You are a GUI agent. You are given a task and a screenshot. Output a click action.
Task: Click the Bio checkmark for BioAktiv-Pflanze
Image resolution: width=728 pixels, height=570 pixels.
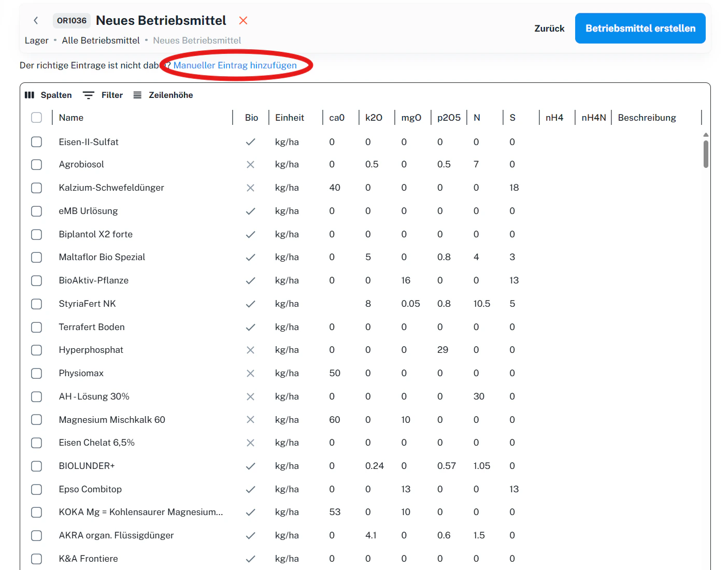pos(250,280)
